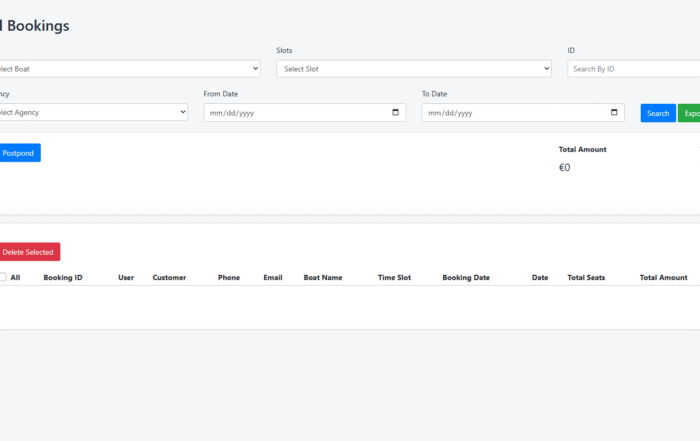Viewport: 700px width, 441px height.
Task: Focus the Search By ID field
Action: [x=634, y=69]
